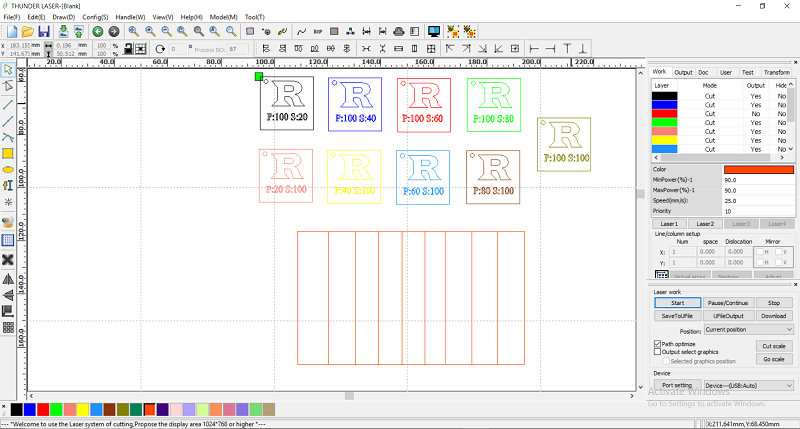Image resolution: width=800 pixels, height=429 pixels.
Task: Pick the brown swatch in bottom palette
Action: tap(109, 409)
